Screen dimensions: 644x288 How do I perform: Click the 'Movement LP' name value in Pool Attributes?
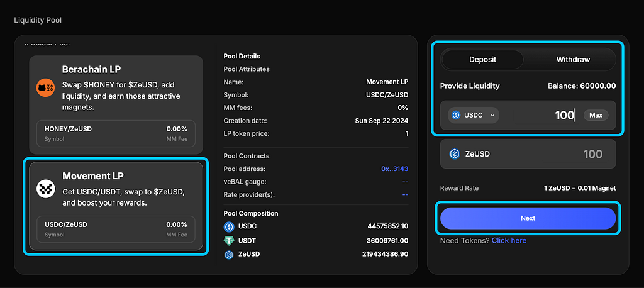[387, 82]
